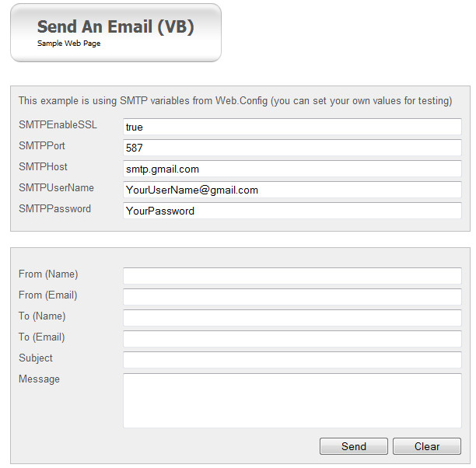The image size is (476, 468).
Task: Select the SMTPHost field with smtp.gmail.com
Action: click(292, 169)
